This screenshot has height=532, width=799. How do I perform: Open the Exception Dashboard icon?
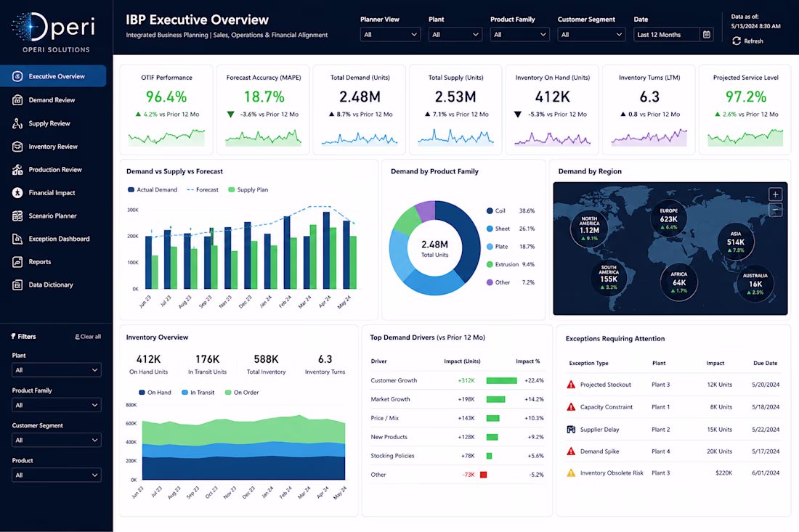[x=17, y=239]
